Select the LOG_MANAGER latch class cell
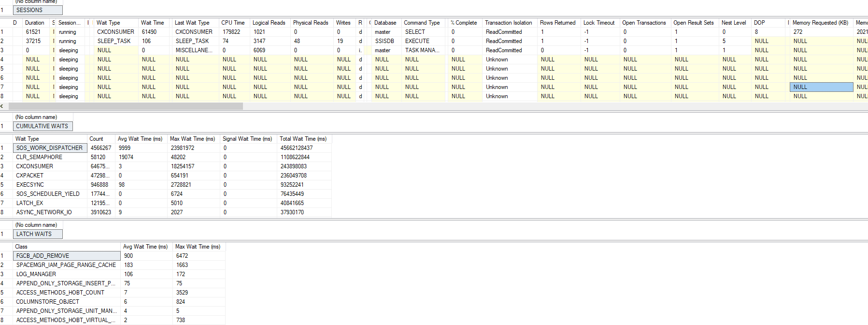Viewport: 868px width, 325px height. tap(36, 274)
